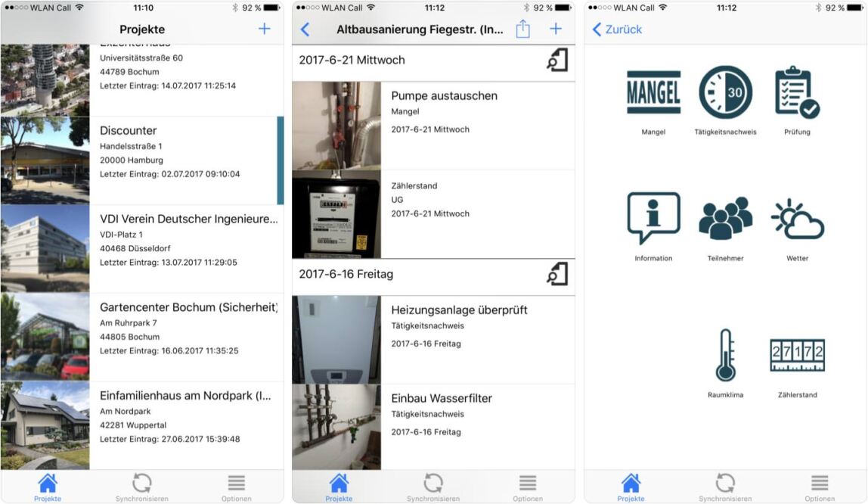Select the Raumklima thermometer icon

[x=725, y=355]
